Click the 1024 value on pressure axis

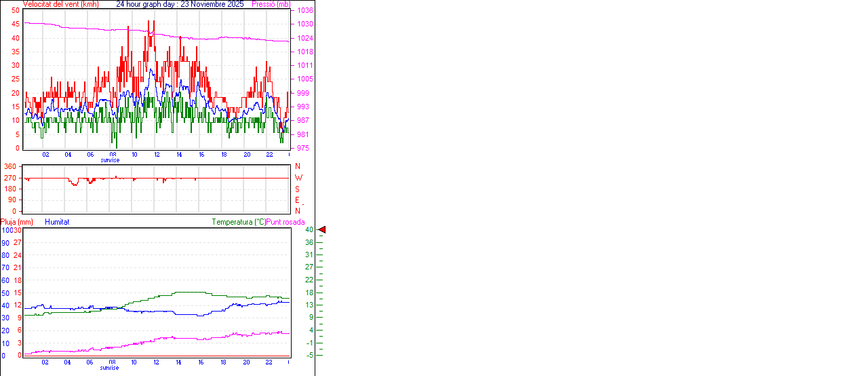pos(304,38)
